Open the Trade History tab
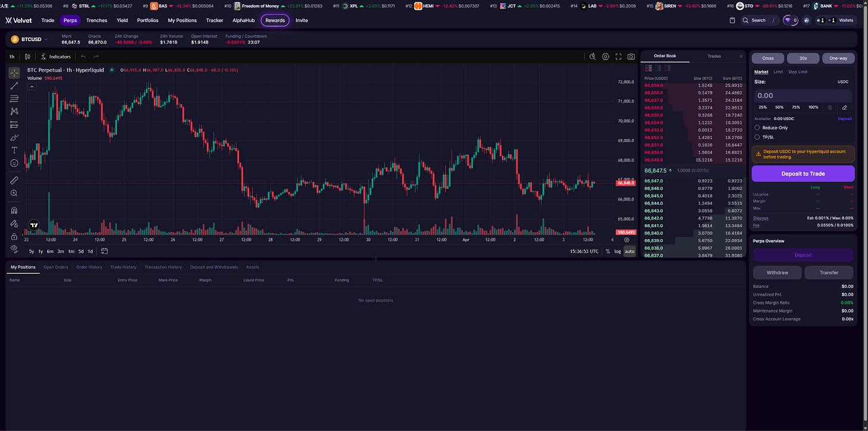The height and width of the screenshot is (431, 868). click(x=123, y=267)
